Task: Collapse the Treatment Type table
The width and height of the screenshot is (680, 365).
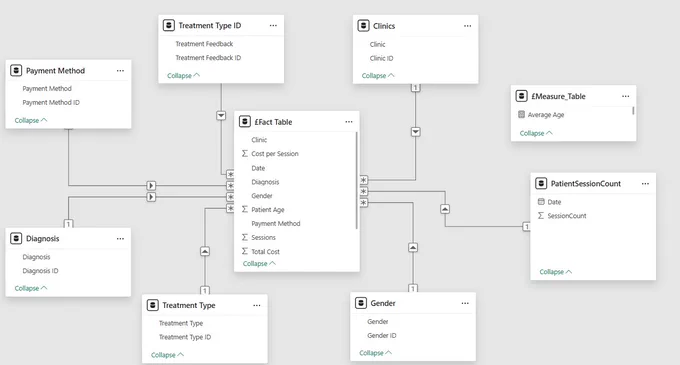Action: (167, 355)
